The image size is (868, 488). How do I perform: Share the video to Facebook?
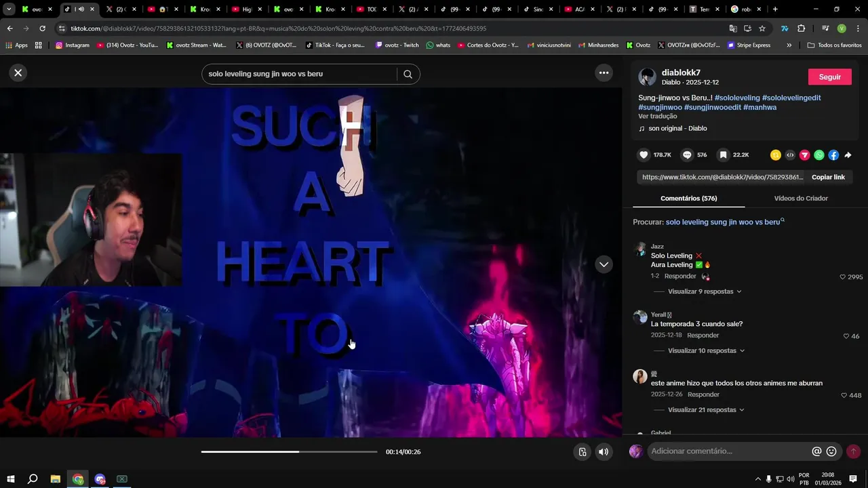click(833, 155)
